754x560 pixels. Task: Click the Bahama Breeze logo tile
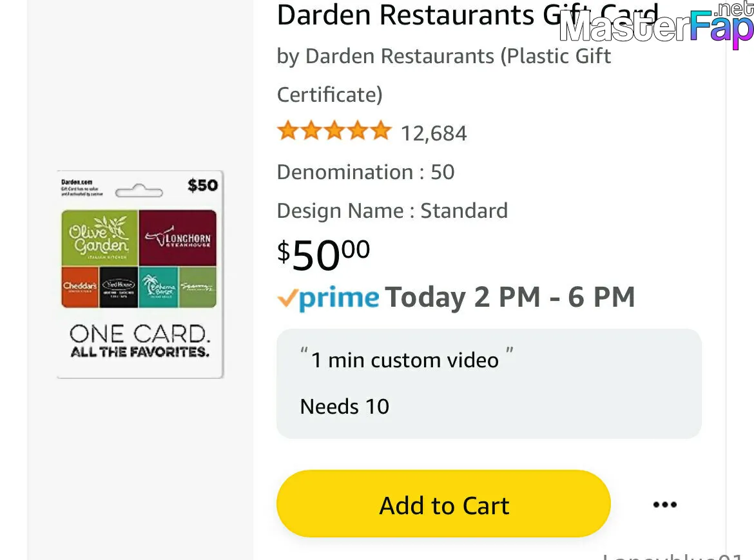159,287
